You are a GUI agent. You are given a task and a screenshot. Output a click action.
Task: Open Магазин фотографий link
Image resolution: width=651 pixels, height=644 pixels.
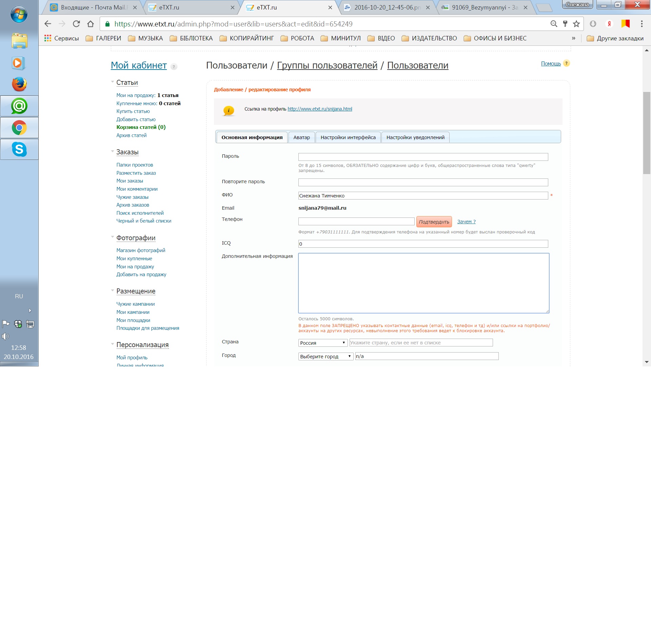tap(141, 250)
